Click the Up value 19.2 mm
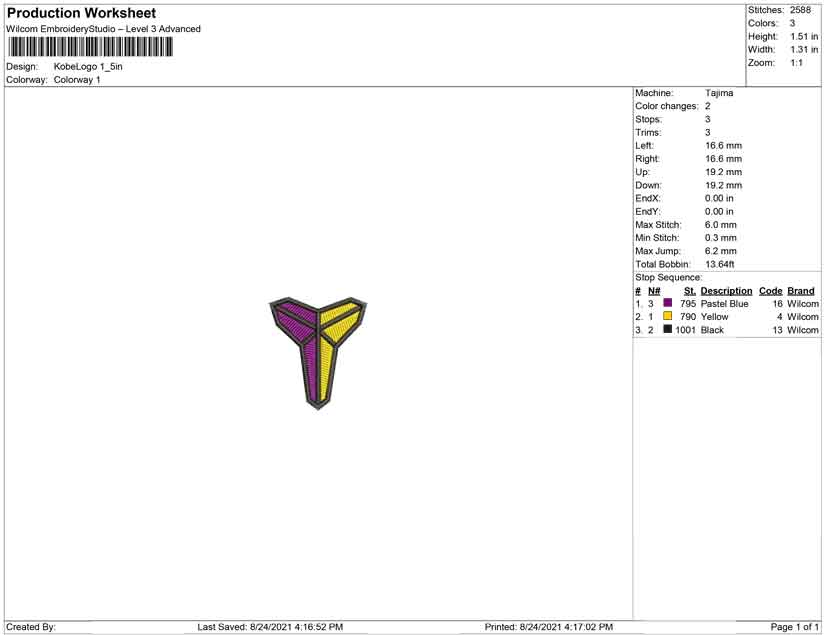 click(x=723, y=172)
